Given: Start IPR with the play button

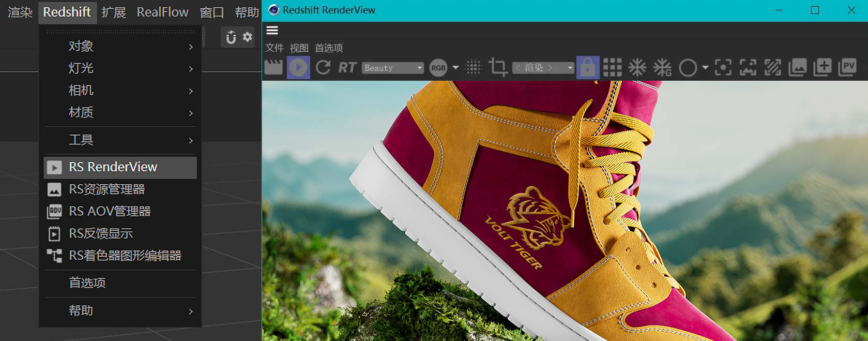Looking at the screenshot, I should (298, 67).
